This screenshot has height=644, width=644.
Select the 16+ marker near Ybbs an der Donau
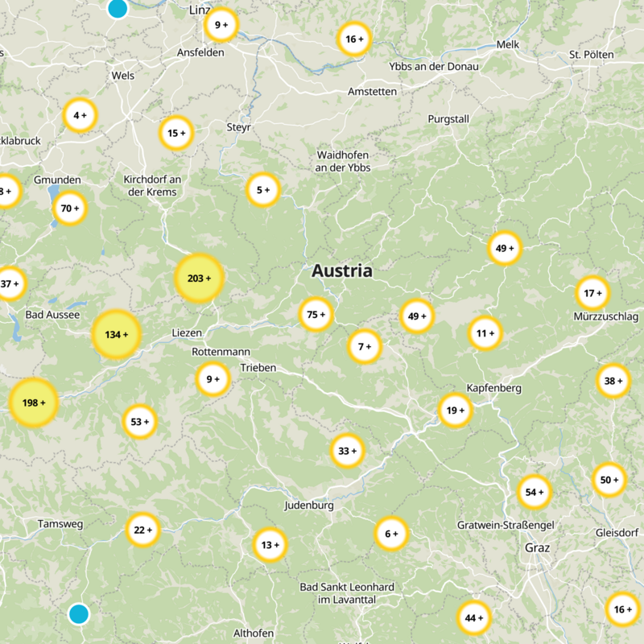click(x=353, y=37)
